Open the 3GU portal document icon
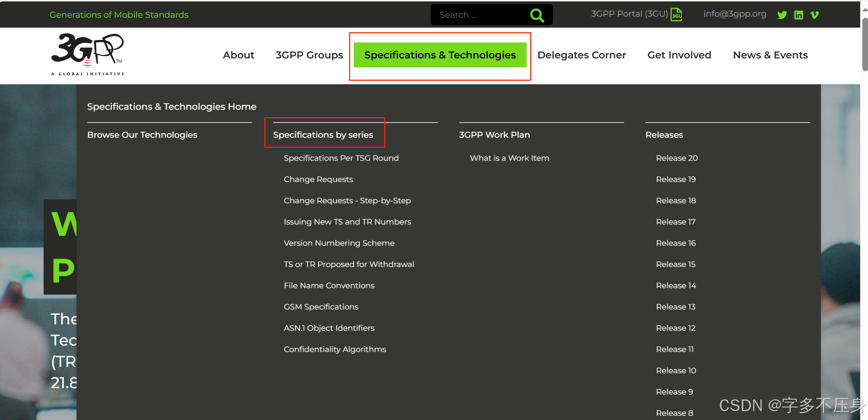868x420 pixels. [676, 15]
